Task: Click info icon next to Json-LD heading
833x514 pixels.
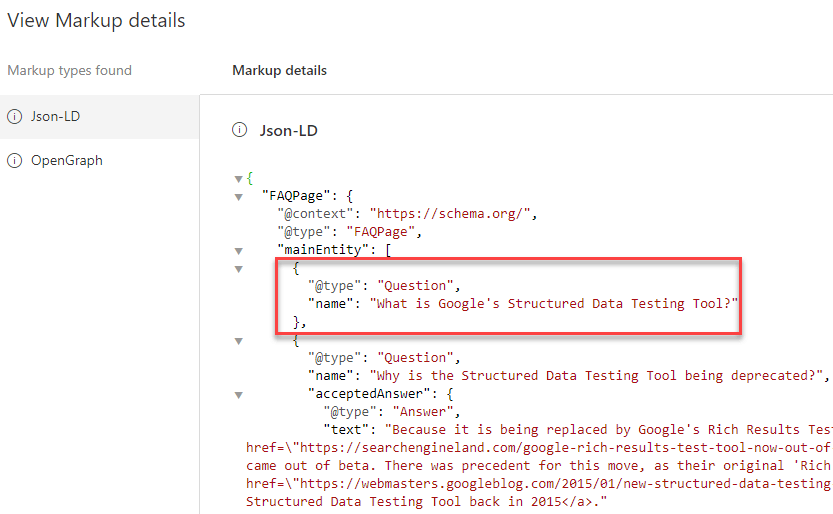Action: (x=240, y=130)
